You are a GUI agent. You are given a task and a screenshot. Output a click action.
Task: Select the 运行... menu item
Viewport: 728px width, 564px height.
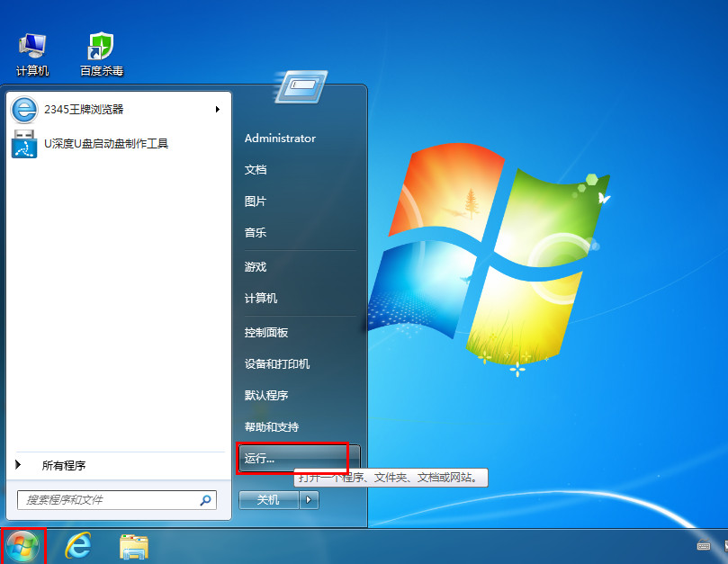point(298,458)
